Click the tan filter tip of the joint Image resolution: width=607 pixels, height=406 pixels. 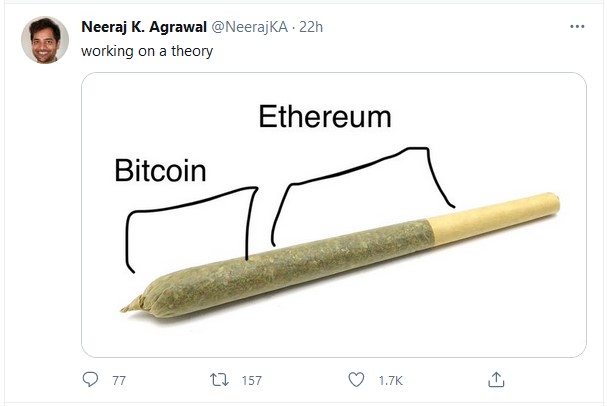pos(494,219)
